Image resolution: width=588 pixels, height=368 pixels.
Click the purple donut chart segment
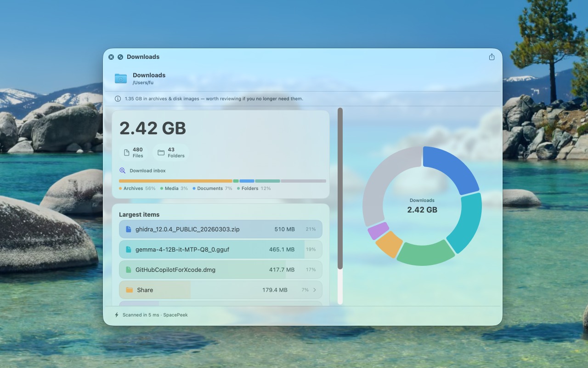[378, 230]
